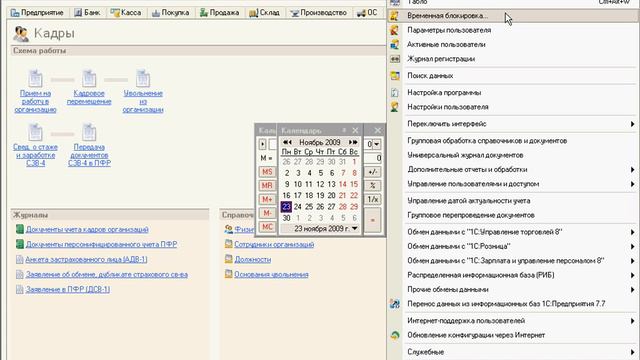Open Сотрудники организаций reference

pos(274,244)
